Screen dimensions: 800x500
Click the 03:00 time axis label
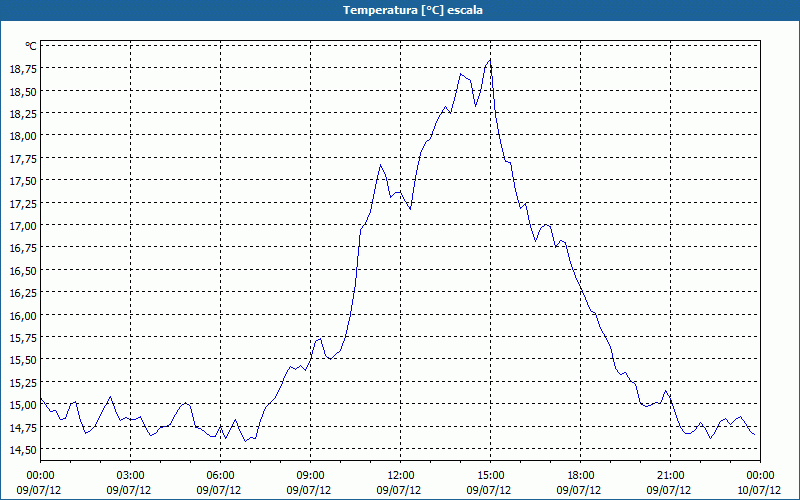coord(131,476)
